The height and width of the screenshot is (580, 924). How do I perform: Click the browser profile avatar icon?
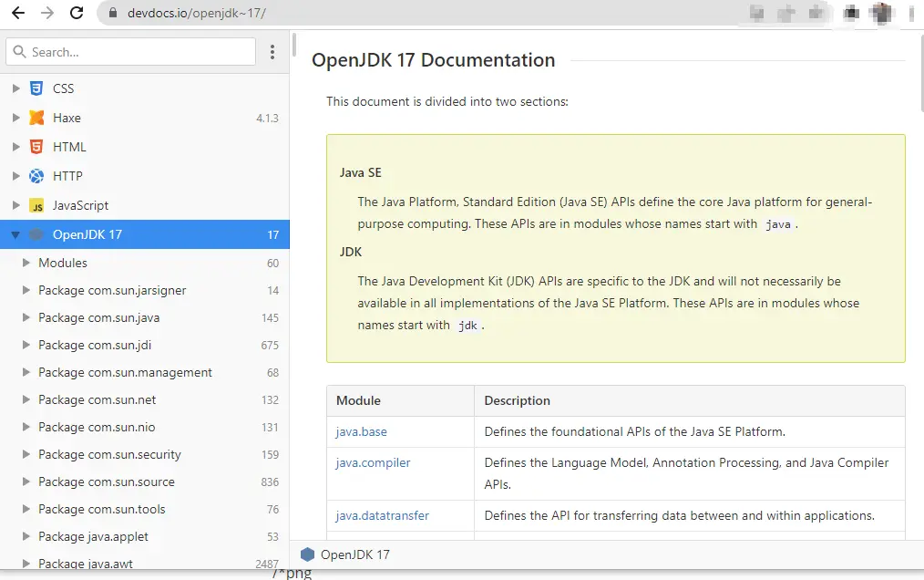(881, 13)
